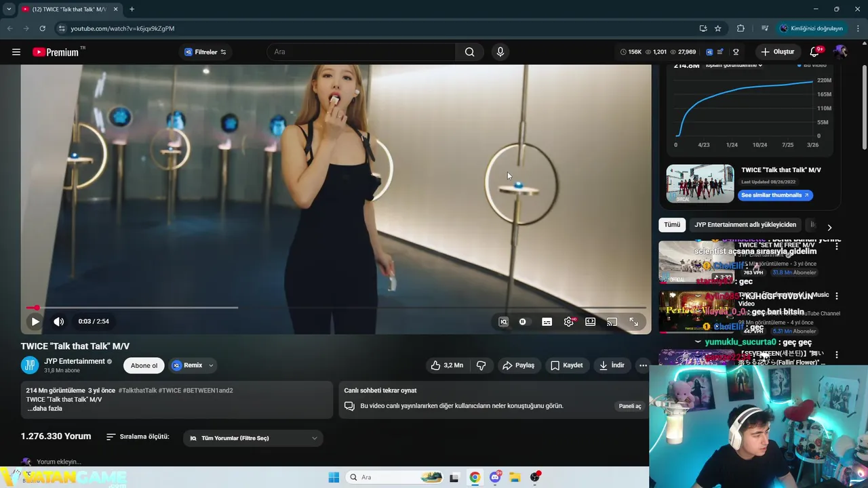Open the chat panel with Paneli aç
Viewport: 868px width, 488px height.
pos(630,406)
